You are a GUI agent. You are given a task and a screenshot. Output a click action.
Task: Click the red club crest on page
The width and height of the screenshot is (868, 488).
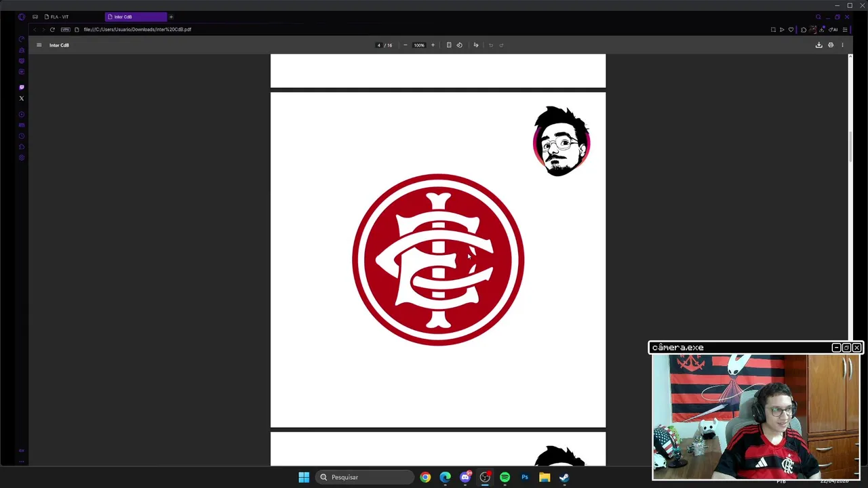[438, 260]
